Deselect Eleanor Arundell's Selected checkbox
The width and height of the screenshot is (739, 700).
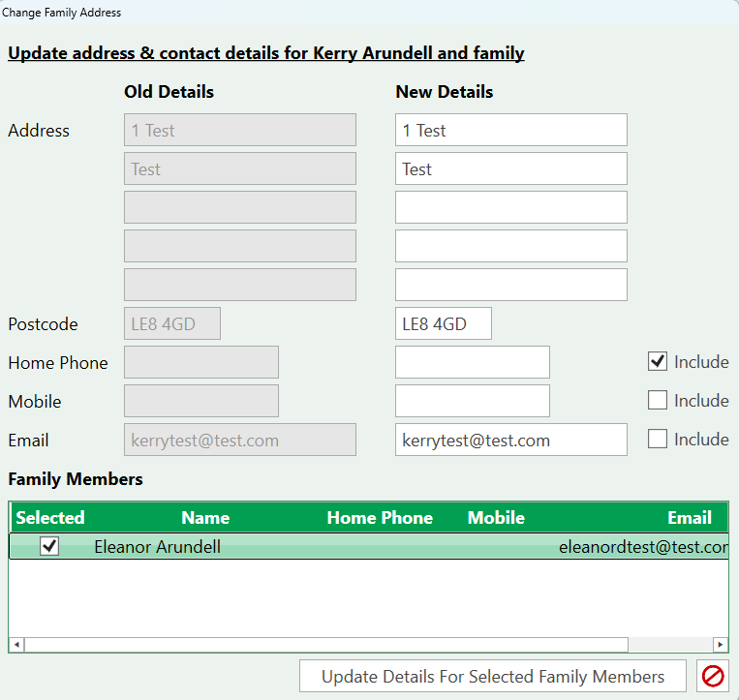pos(49,547)
